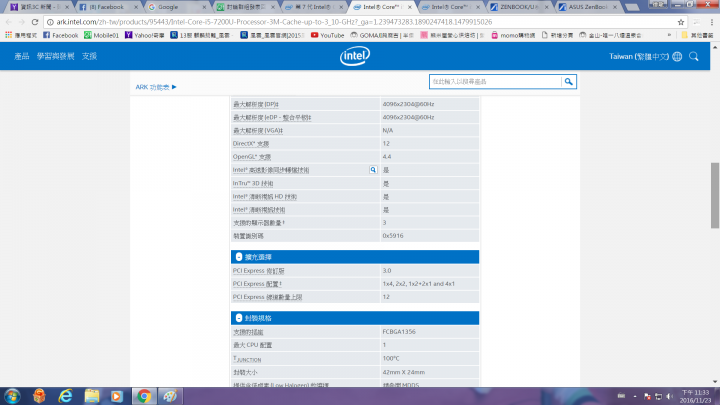Click the network icon in system tray
Screen dimensions: 720x405
(658, 396)
